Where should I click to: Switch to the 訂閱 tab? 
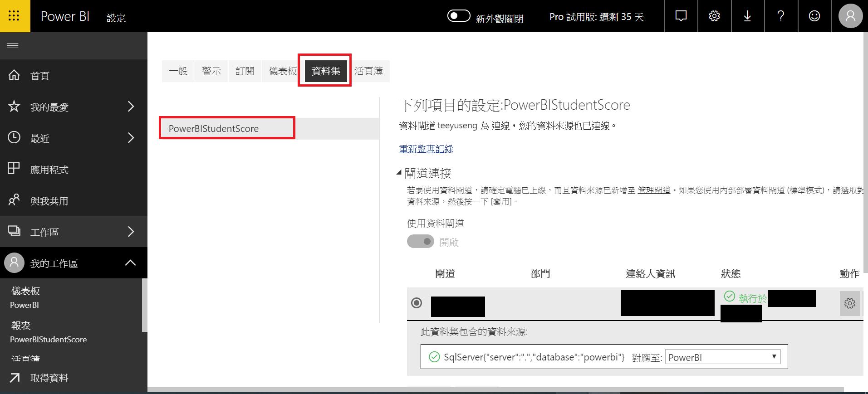pos(245,71)
